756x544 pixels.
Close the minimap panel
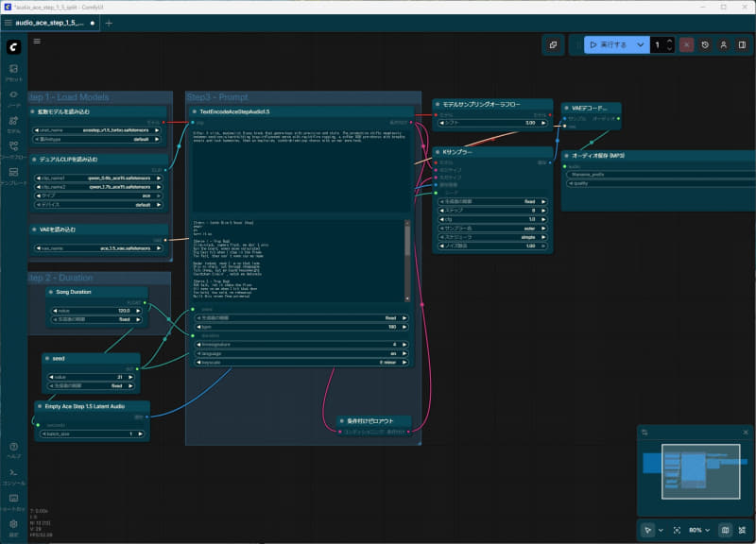coord(746,433)
